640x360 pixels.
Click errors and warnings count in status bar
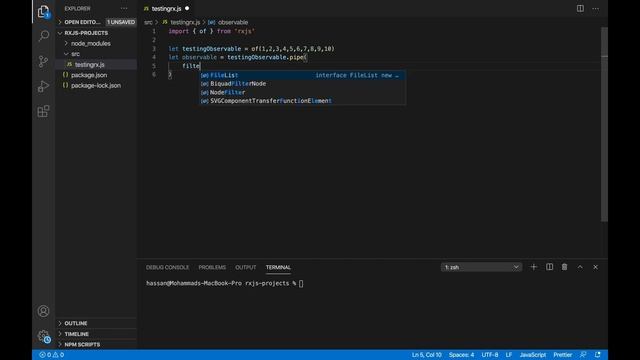[51, 355]
